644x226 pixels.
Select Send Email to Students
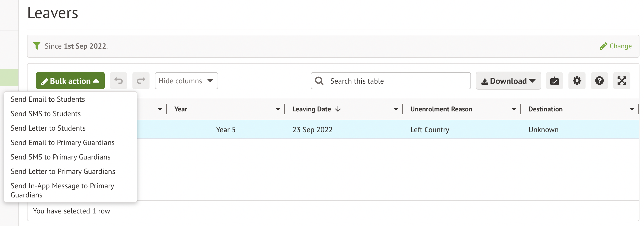[x=48, y=99]
